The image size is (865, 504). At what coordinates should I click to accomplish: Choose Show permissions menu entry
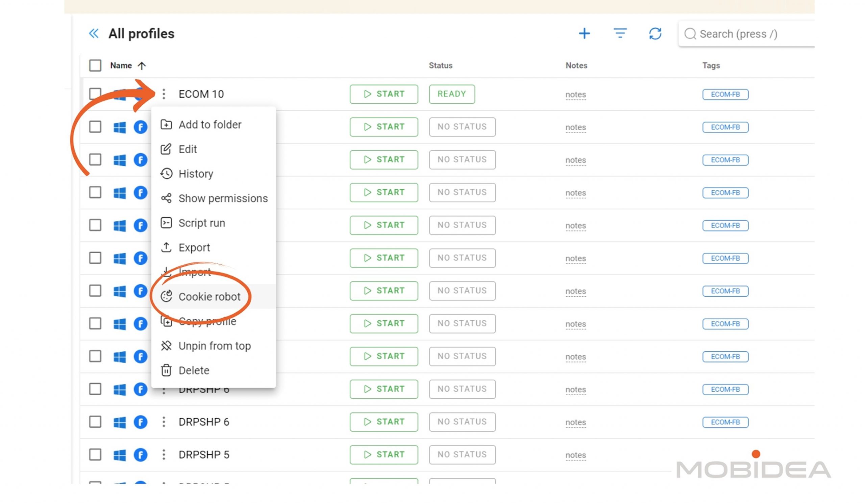coord(214,198)
